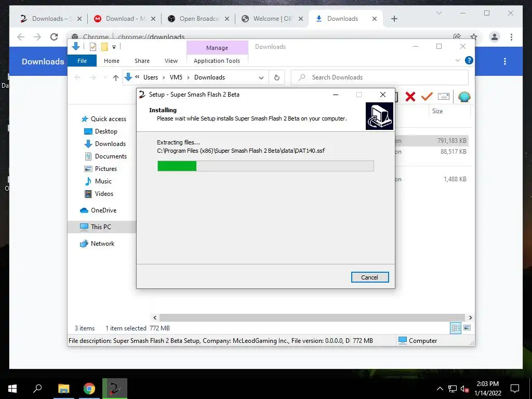532x399 pixels.
Task: Select the Manage contextual tab
Action: 217,48
